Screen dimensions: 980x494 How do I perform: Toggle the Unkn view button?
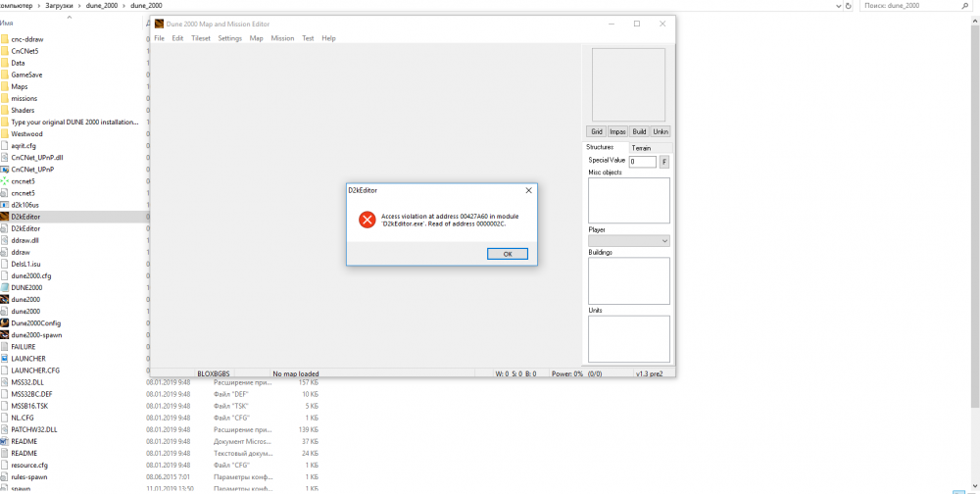pos(660,132)
